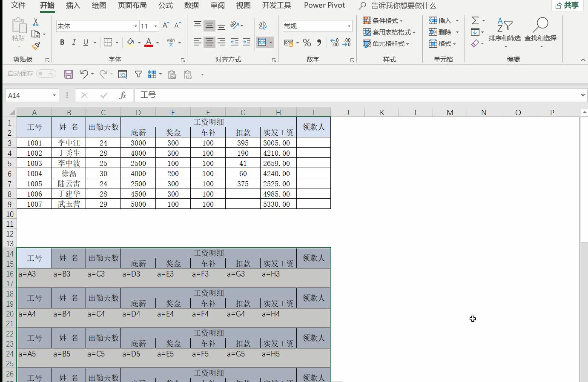Click the 共享 share button
588x382 pixels.
pyautogui.click(x=567, y=6)
